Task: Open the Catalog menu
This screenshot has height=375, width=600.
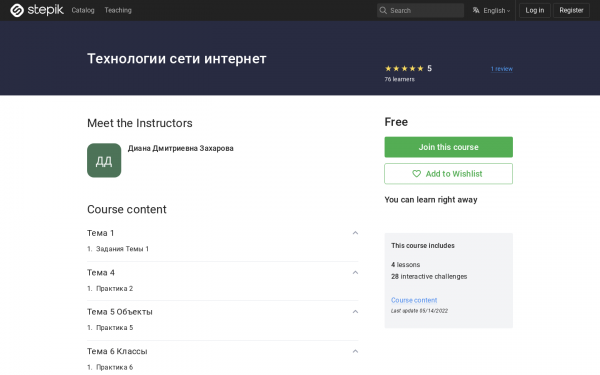Action: tap(83, 10)
